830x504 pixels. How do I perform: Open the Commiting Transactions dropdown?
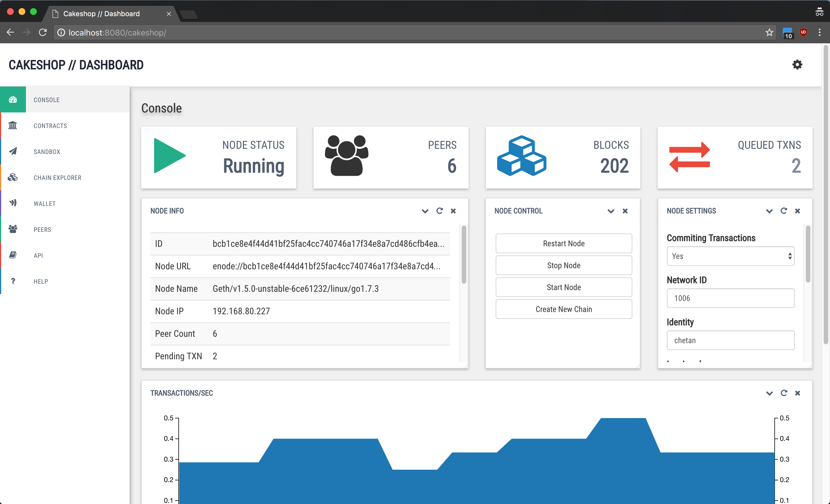730,256
